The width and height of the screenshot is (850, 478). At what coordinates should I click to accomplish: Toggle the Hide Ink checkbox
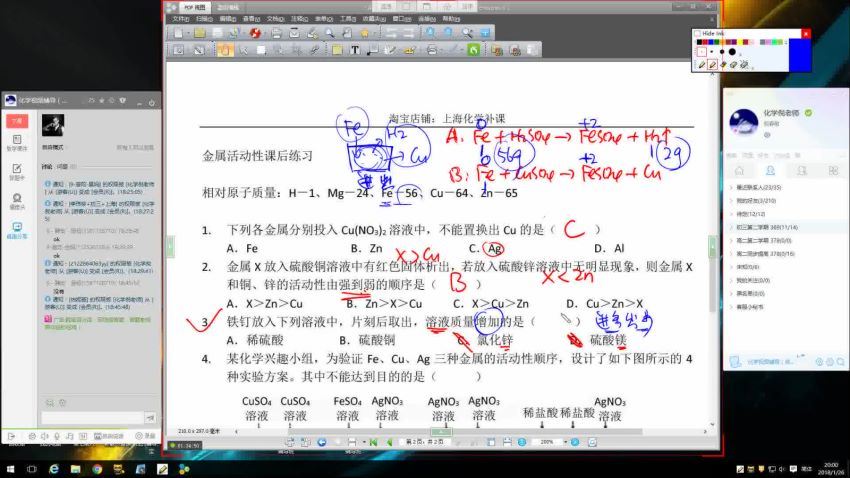697,33
